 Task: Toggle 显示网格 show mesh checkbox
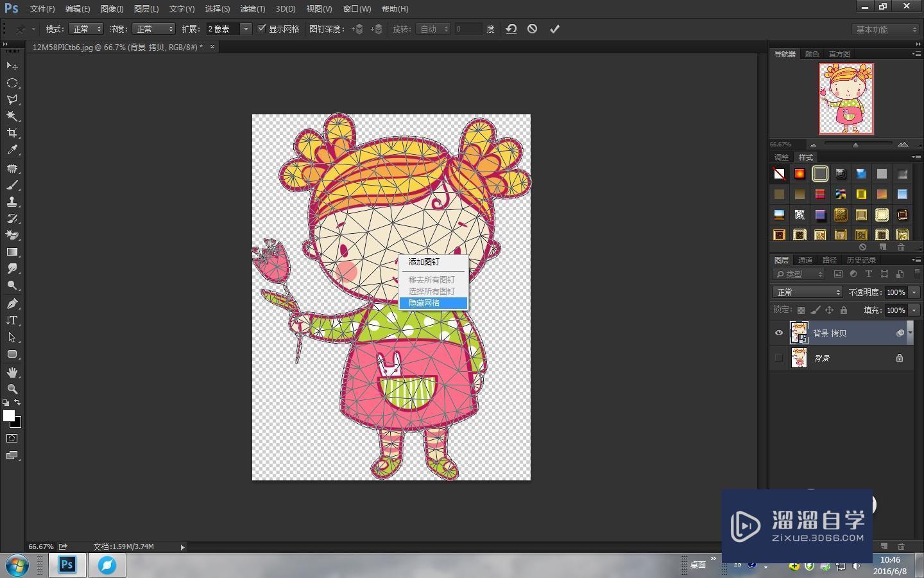coord(261,29)
